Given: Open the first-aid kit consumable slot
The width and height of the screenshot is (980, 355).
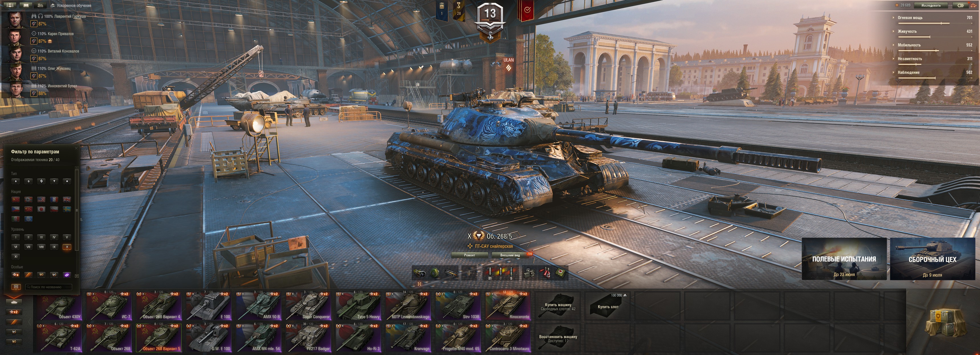Looking at the screenshot, I should pyautogui.click(x=560, y=272).
